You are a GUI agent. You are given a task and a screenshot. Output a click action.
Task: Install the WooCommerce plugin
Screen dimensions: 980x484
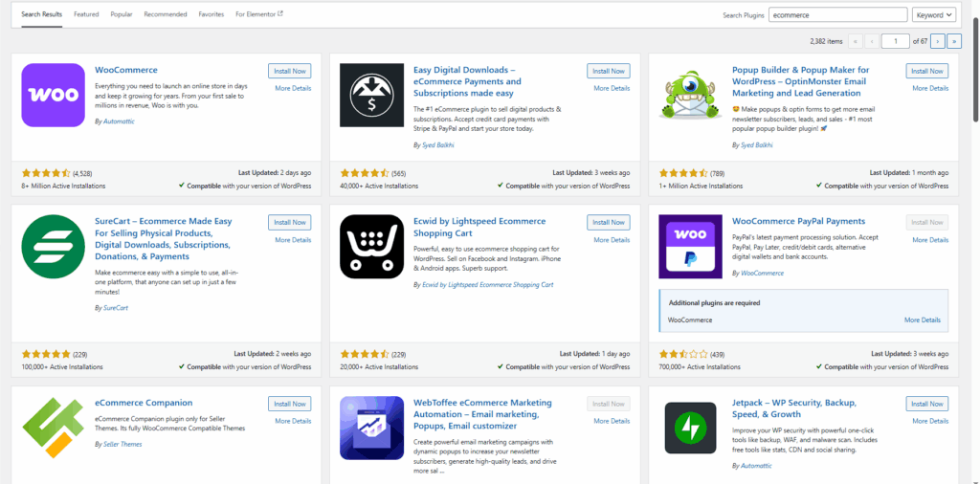pyautogui.click(x=289, y=71)
